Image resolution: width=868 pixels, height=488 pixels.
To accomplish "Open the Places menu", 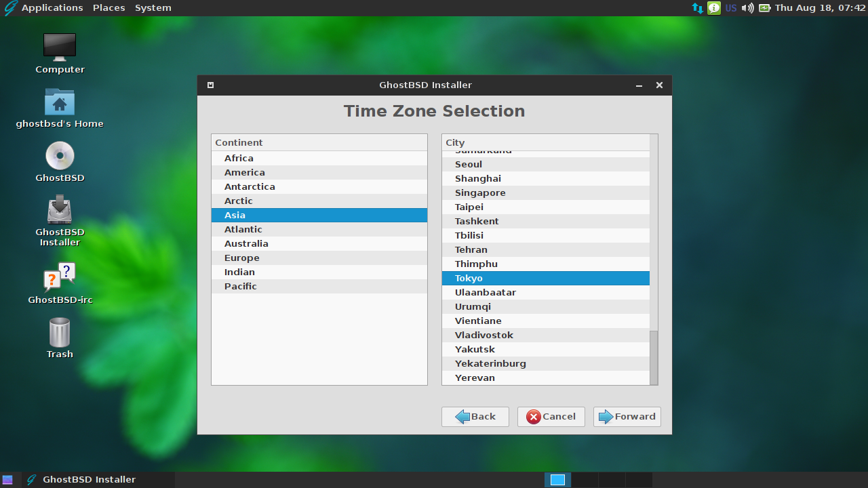I will pyautogui.click(x=109, y=8).
